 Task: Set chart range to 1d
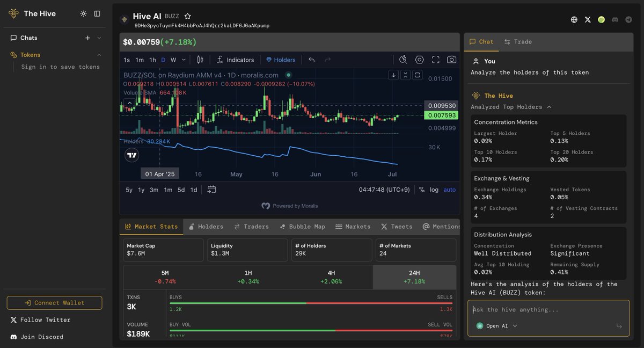194,190
